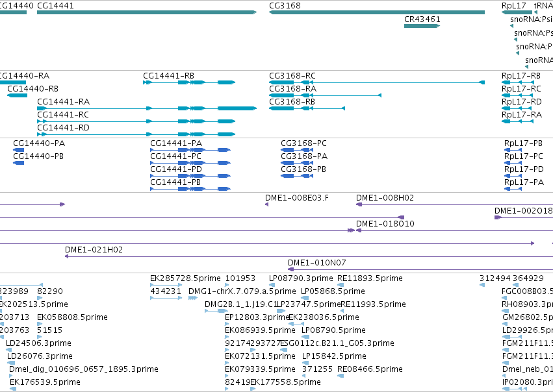Click protein CG14440-PA
Image resolution: width=553 pixels, height=392 pixels.
coord(18,150)
